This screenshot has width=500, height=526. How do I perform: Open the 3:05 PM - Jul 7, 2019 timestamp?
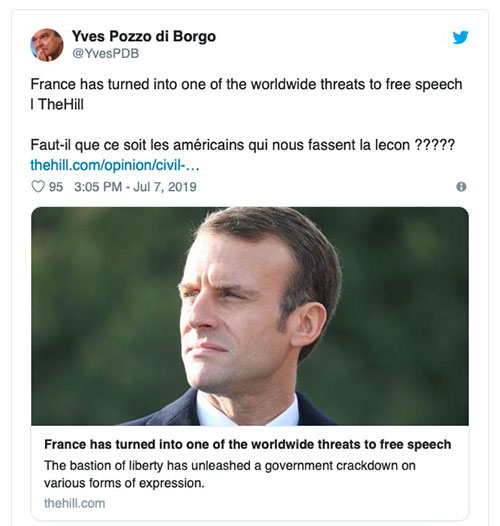pyautogui.click(x=135, y=187)
